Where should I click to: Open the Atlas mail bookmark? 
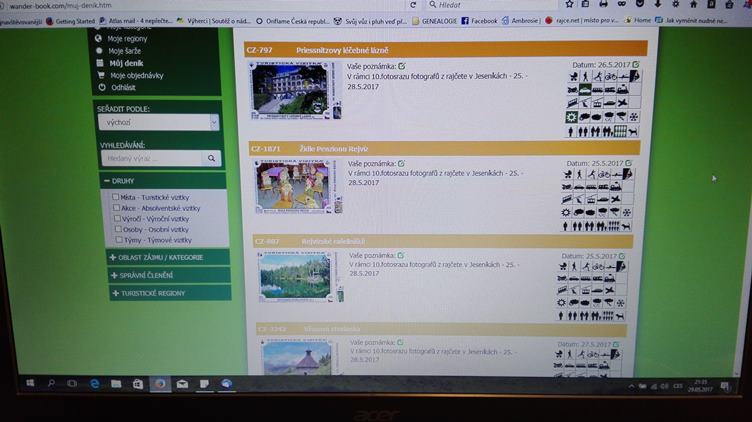click(x=136, y=21)
